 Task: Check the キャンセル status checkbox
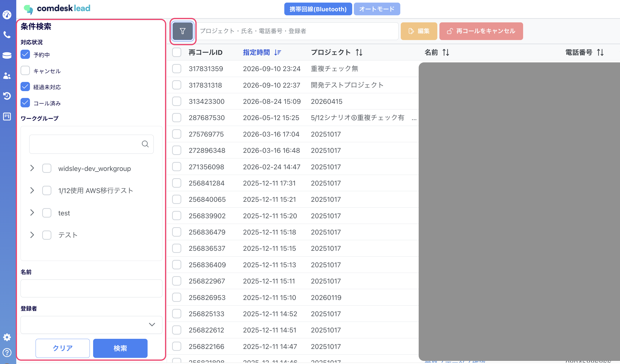(25, 71)
